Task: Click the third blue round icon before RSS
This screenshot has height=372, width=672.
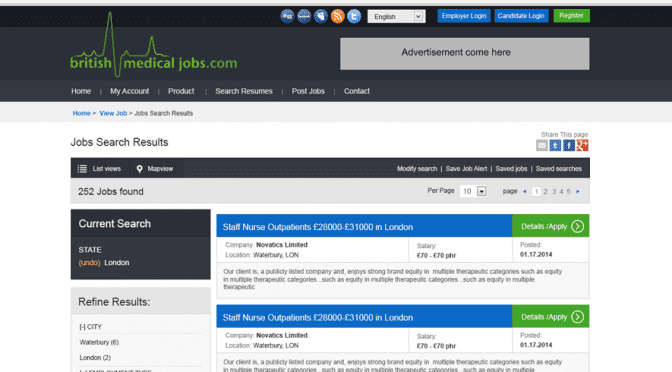Action: 321,16
